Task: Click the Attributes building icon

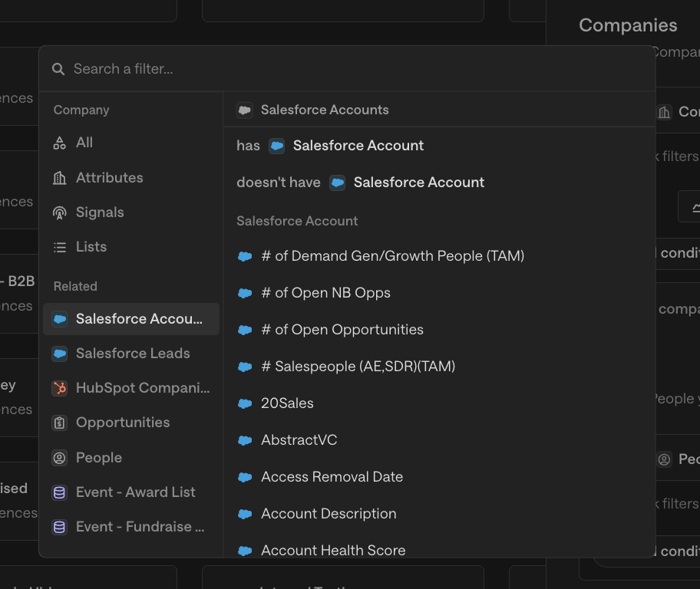Action: coord(59,178)
